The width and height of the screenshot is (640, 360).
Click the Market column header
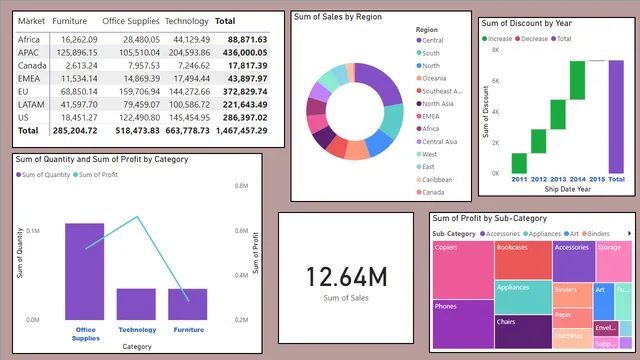point(31,21)
